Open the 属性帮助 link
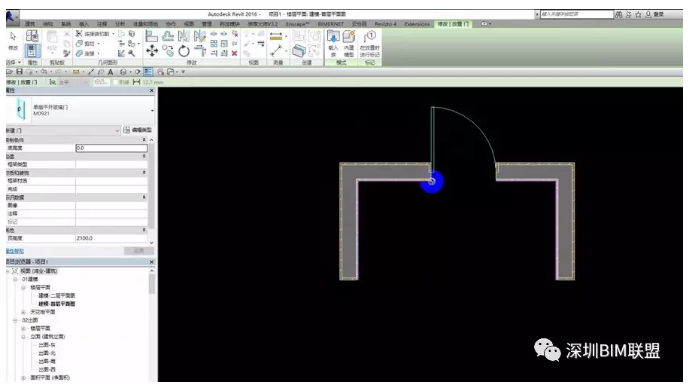 (x=15, y=251)
